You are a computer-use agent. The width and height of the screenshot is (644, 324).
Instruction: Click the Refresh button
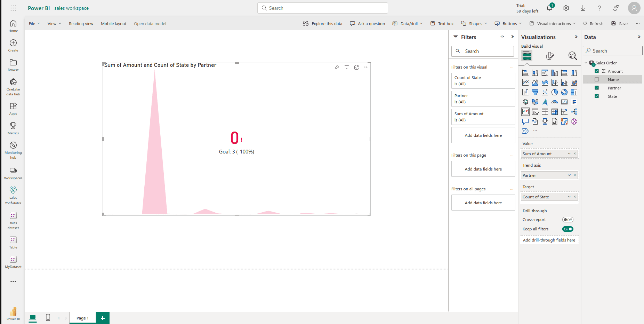pos(593,24)
